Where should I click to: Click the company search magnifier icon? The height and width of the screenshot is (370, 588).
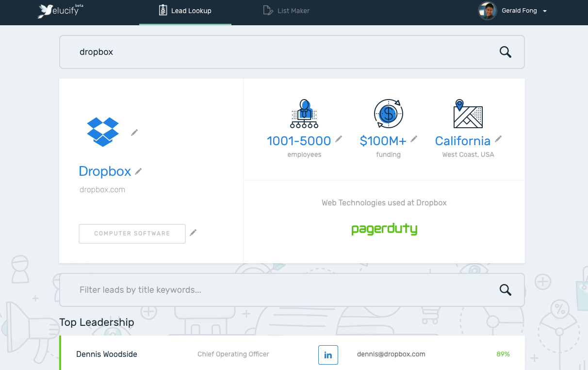[x=505, y=52]
